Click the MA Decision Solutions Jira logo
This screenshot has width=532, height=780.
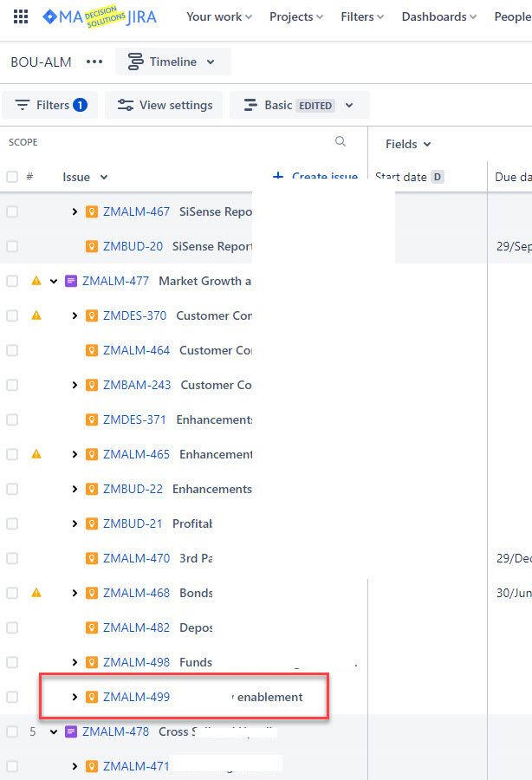(100, 17)
